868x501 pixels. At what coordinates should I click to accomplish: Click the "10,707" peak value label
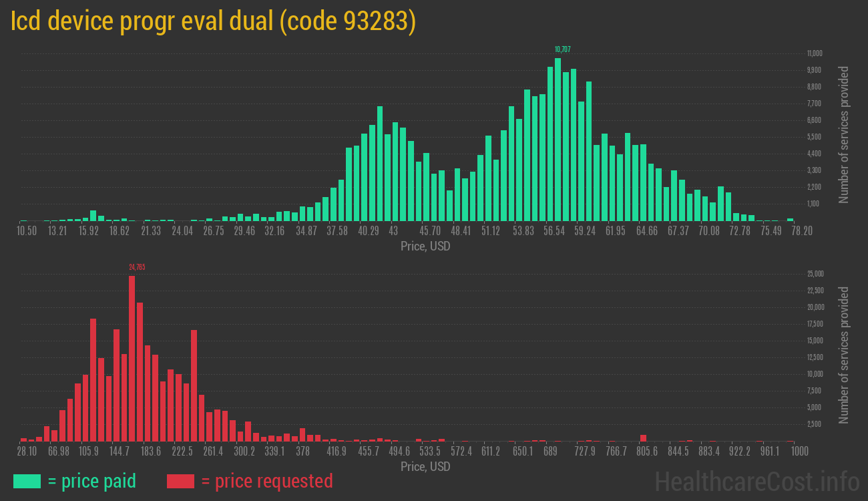point(563,49)
